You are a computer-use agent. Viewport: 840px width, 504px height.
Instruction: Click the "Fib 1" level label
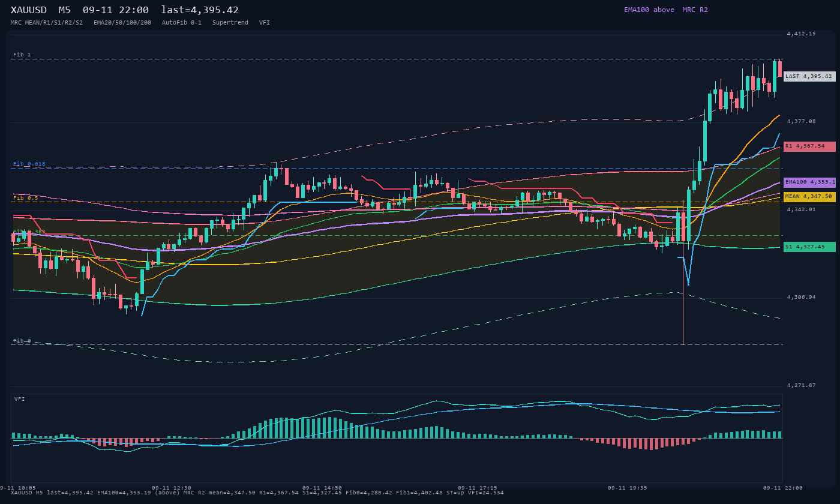pos(22,55)
